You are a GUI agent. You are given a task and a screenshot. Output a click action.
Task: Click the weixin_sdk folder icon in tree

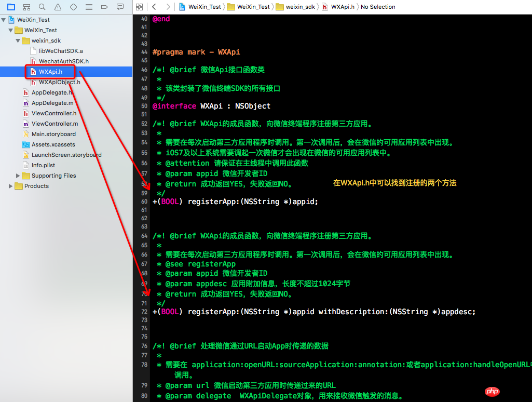pyautogui.click(x=26, y=41)
